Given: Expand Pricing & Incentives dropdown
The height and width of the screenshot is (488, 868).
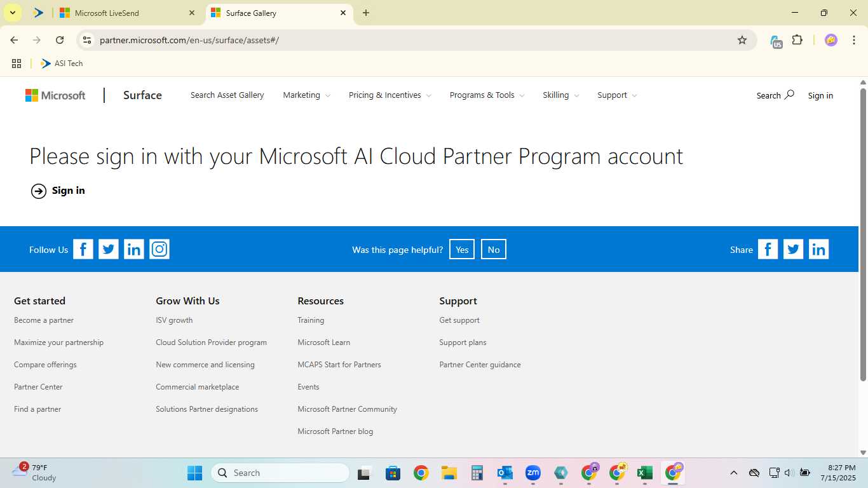Looking at the screenshot, I should pyautogui.click(x=390, y=95).
